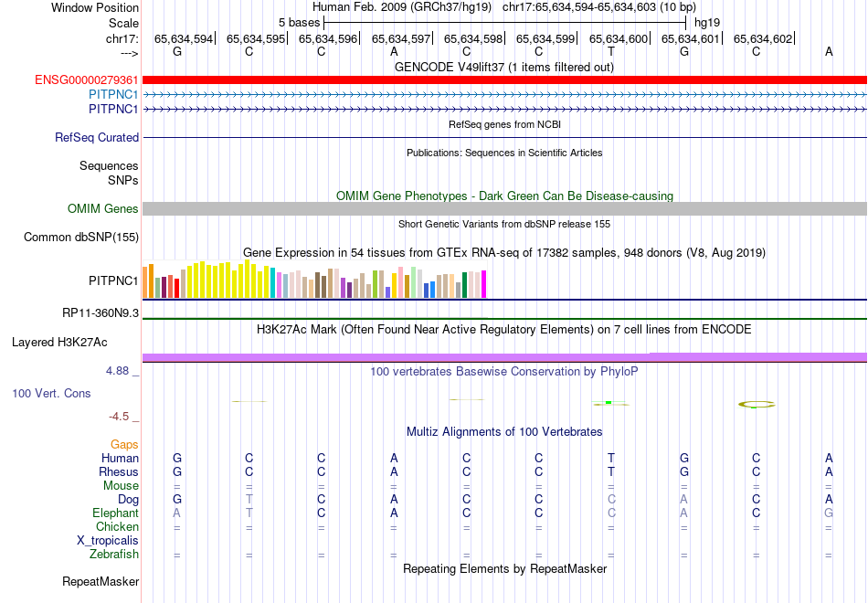Click the '5 bases' scale bar text
Viewport: 868px width, 603px height.
(299, 23)
